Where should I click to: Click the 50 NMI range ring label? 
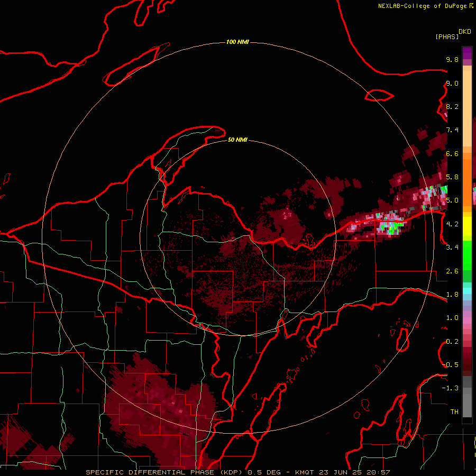click(x=237, y=140)
